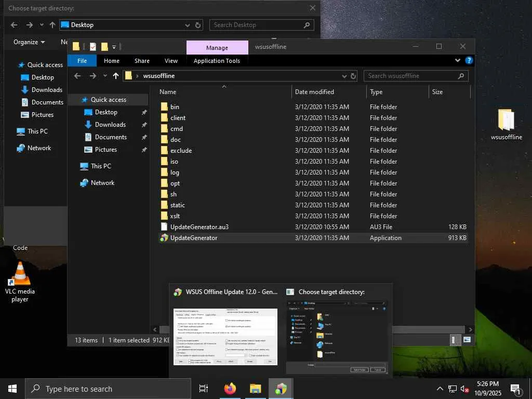Image resolution: width=532 pixels, height=399 pixels.
Task: Sort files by the Name column header
Action: click(x=224, y=91)
